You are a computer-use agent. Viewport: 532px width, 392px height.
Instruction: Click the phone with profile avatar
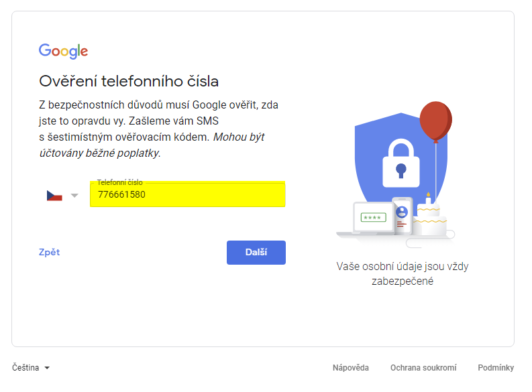(402, 216)
